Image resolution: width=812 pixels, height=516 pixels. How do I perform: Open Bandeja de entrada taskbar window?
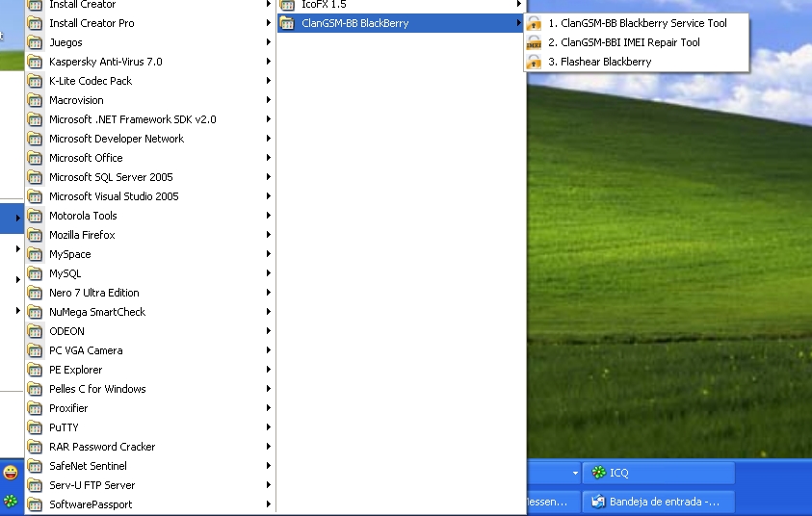pos(658,502)
